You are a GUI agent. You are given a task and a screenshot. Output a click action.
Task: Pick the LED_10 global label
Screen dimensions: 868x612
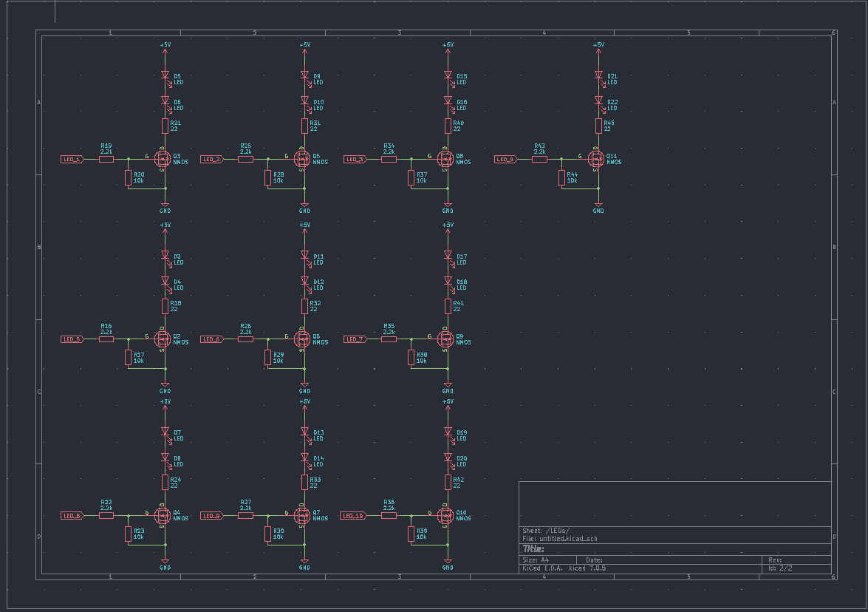pos(353,516)
